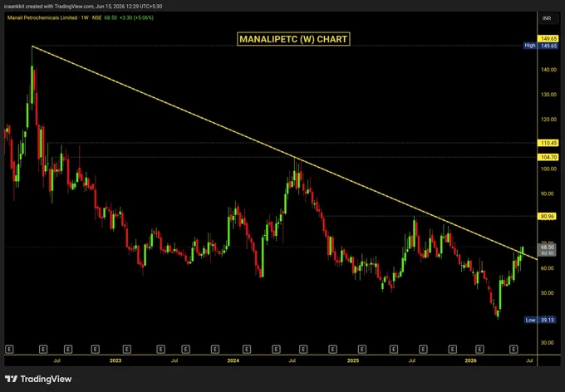Click the 2023 label on time axis
This screenshot has height=392, width=565.
point(115,360)
